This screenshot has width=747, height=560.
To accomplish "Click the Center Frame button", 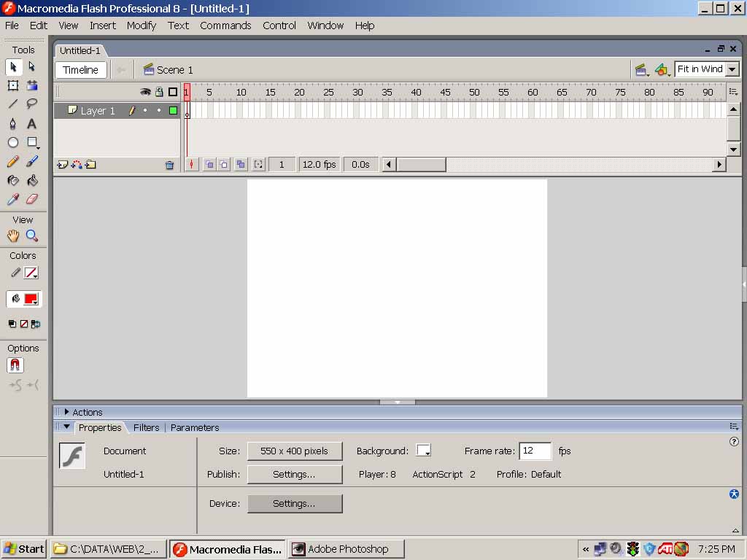I will tap(192, 165).
